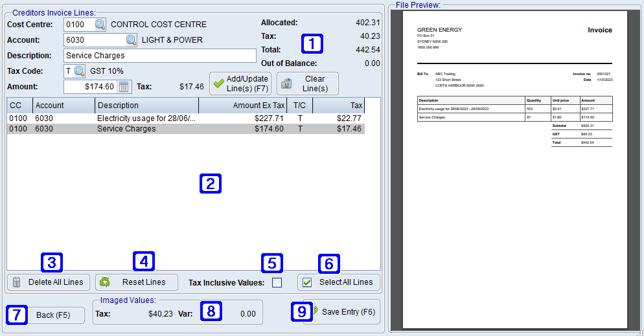Go back using the Back (F5) button
This screenshot has height=336, width=644.
click(x=53, y=315)
